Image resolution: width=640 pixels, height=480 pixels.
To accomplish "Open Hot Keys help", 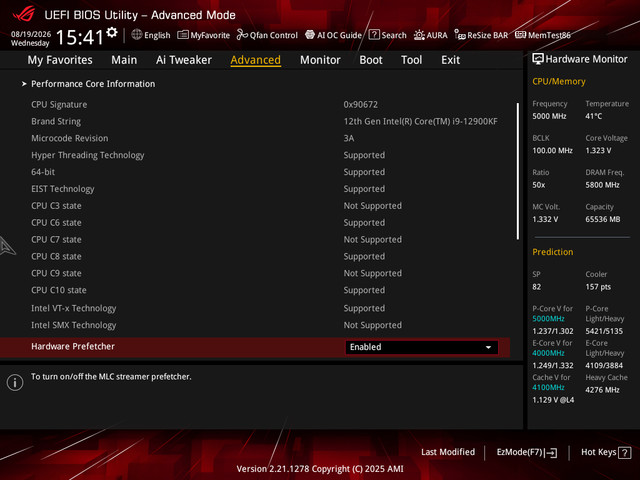I will 606,452.
